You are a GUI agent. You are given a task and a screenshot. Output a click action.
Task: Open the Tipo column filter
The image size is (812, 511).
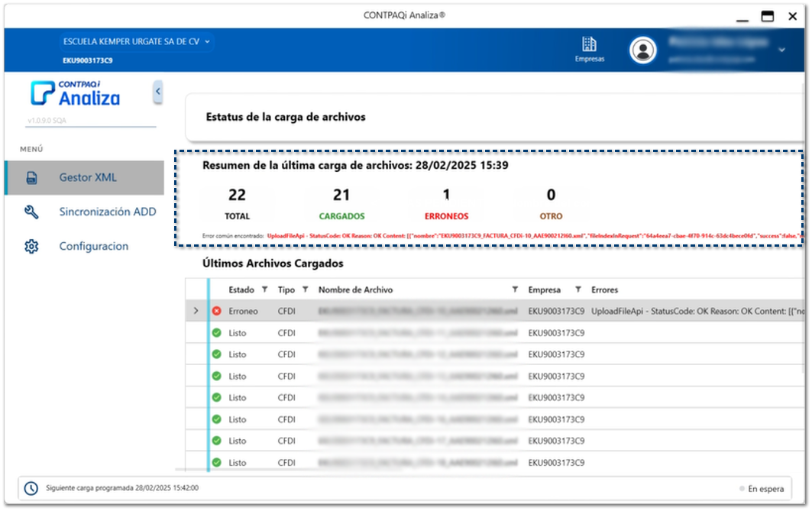(x=305, y=289)
